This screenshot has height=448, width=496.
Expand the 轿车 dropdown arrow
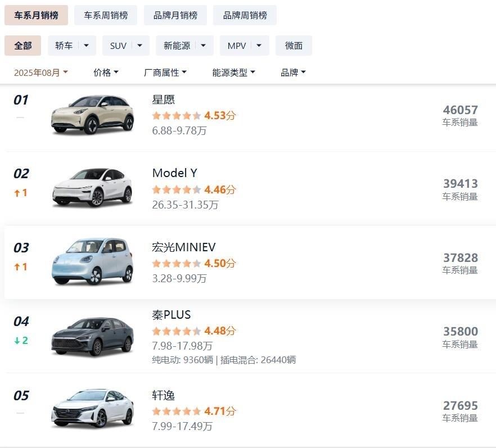click(87, 46)
